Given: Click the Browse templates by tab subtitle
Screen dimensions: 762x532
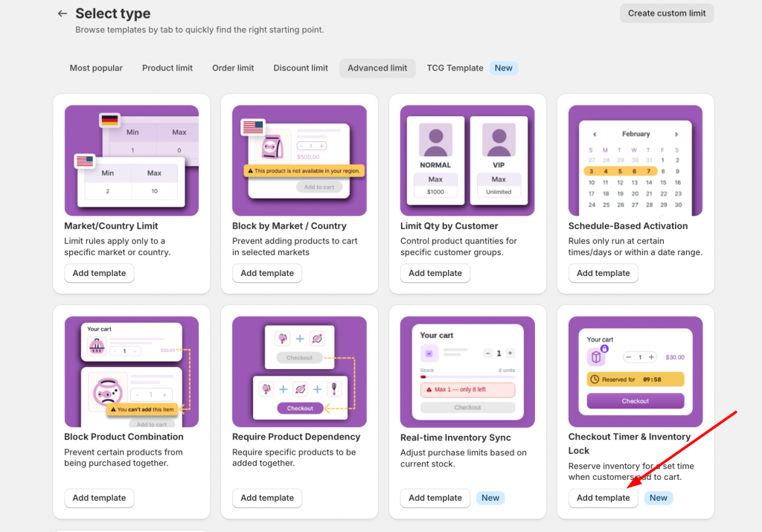Looking at the screenshot, I should click(x=199, y=30).
